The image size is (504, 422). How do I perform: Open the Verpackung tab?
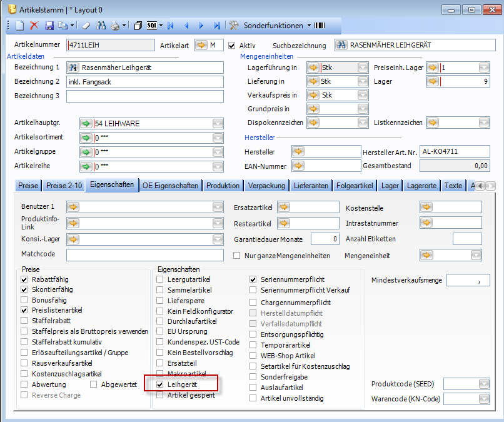pyautogui.click(x=266, y=186)
